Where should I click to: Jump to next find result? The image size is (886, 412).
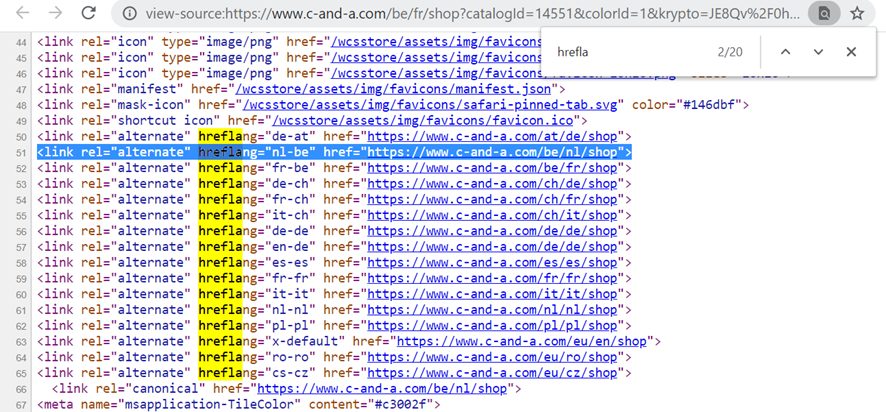[x=818, y=52]
